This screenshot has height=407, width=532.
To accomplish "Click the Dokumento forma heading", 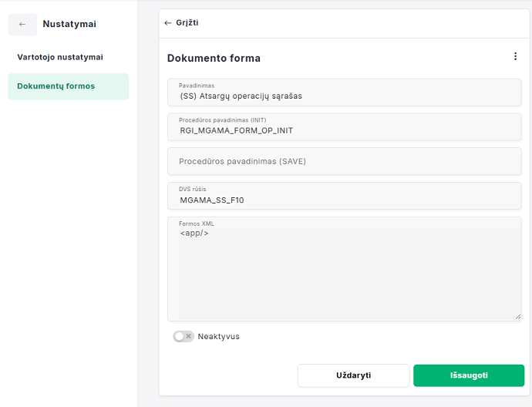I will 214,58.
